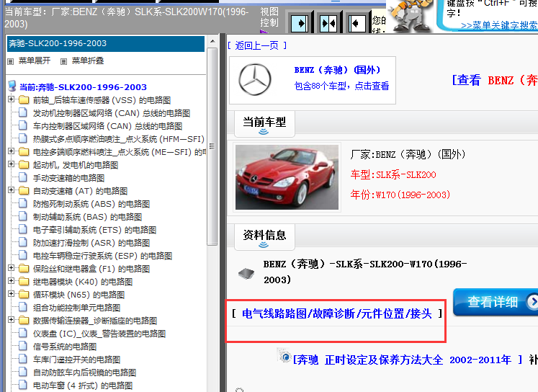Open 制动辅助系统 (BAS) 的电路图
This screenshot has height=392, width=538.
(x=87, y=217)
